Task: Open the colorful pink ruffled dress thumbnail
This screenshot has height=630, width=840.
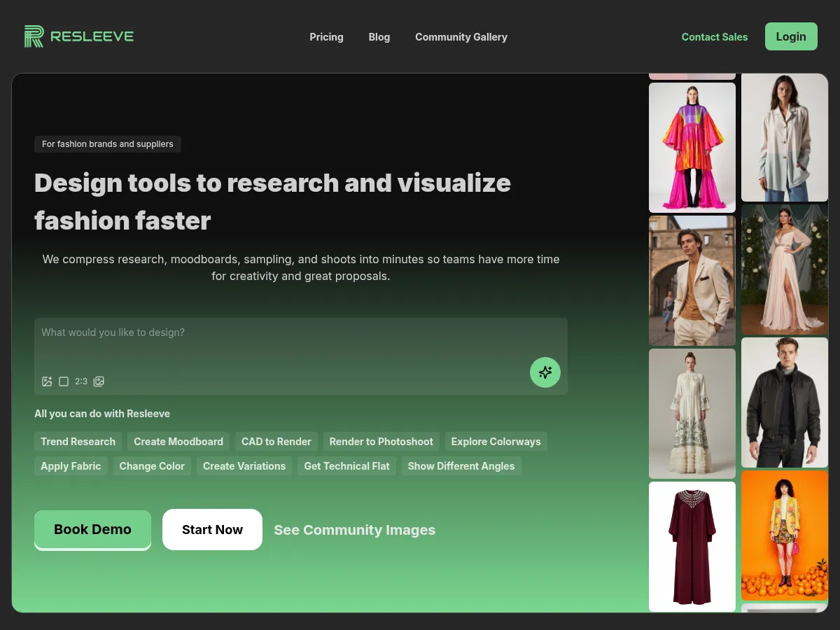Action: pyautogui.click(x=692, y=148)
